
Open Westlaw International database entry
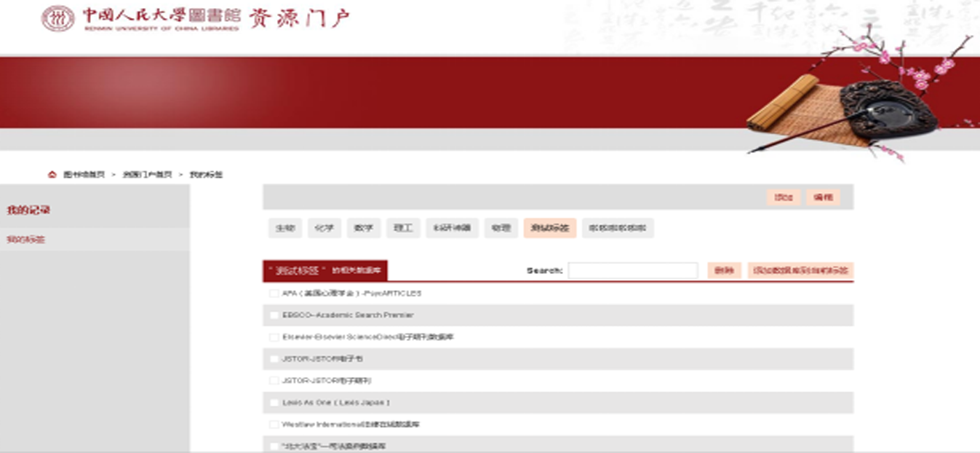point(351,425)
